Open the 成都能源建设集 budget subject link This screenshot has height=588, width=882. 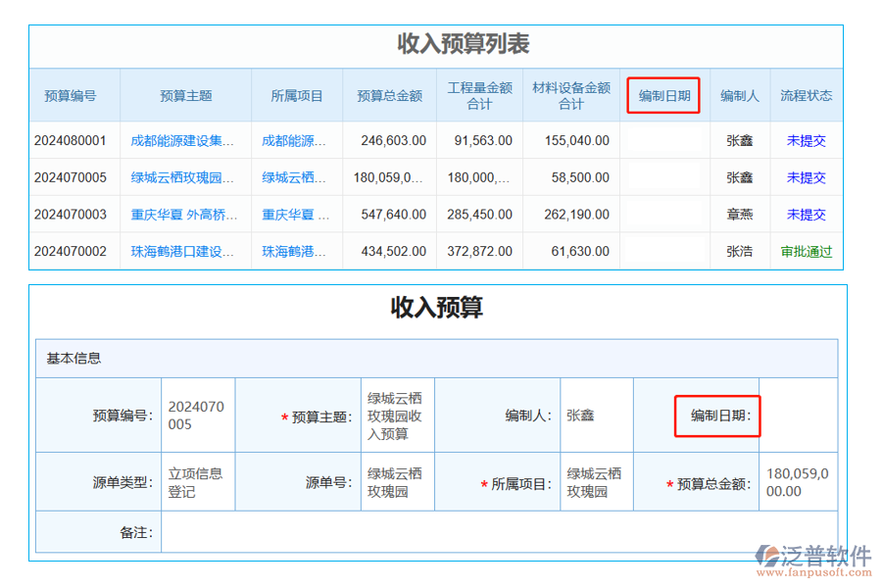point(183,140)
